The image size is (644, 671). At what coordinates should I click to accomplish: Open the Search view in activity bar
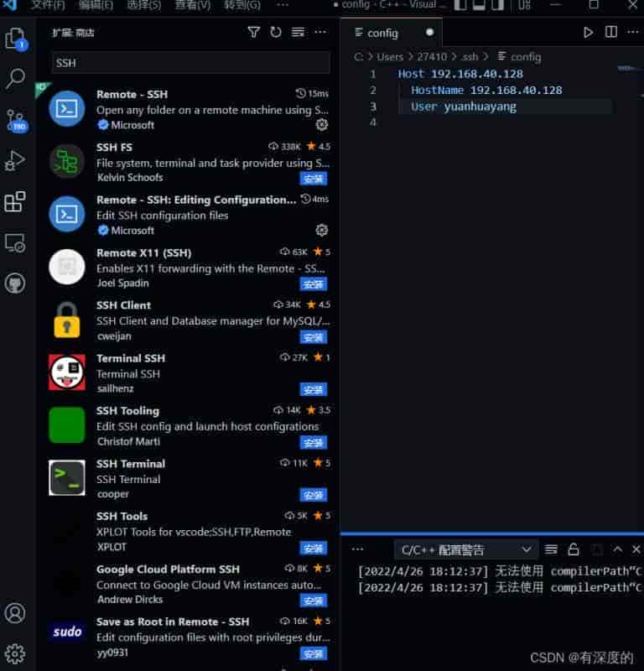15,80
